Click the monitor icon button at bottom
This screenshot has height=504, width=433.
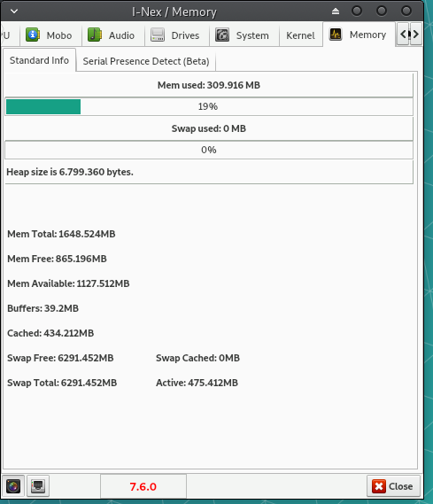(38, 485)
